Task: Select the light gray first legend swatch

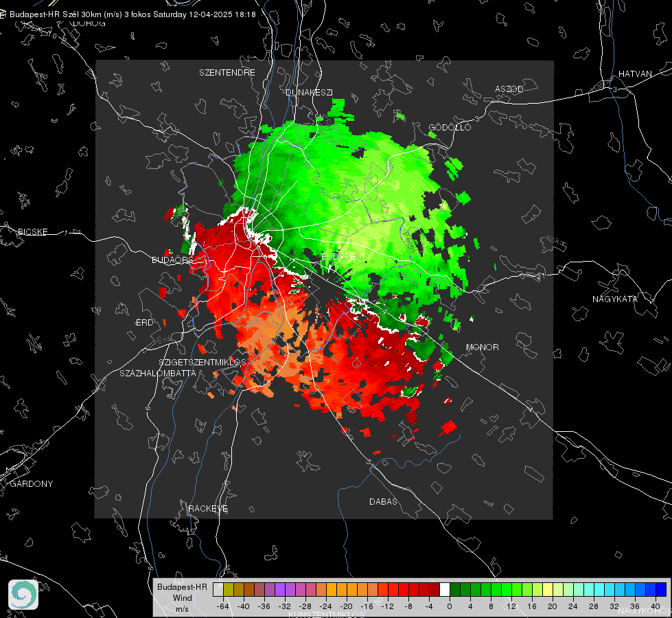Action: click(x=218, y=589)
